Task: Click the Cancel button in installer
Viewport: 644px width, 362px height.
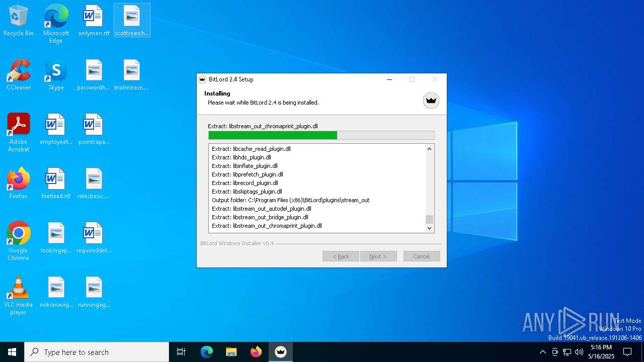Action: (x=422, y=256)
